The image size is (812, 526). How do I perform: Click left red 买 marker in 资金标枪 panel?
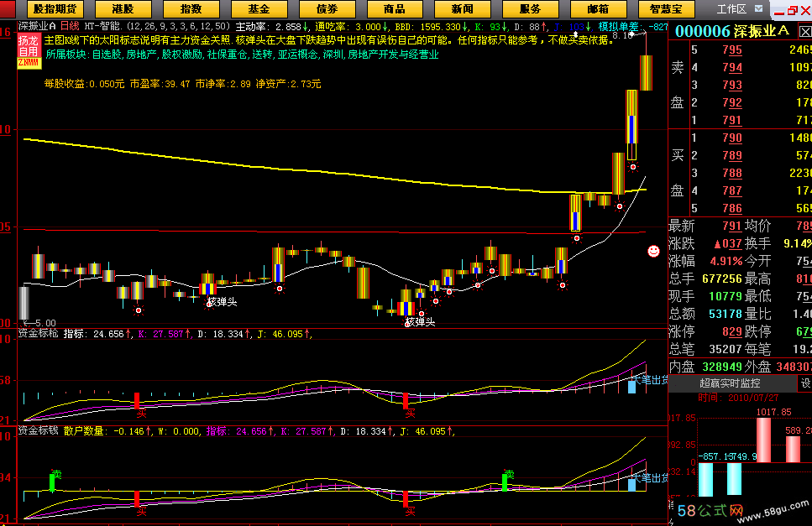tap(141, 414)
